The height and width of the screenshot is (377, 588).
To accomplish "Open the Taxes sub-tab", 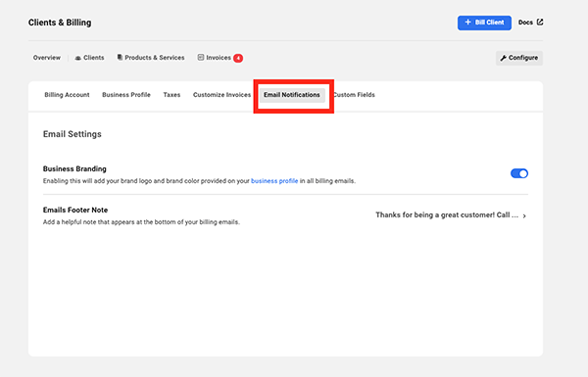I will click(171, 95).
